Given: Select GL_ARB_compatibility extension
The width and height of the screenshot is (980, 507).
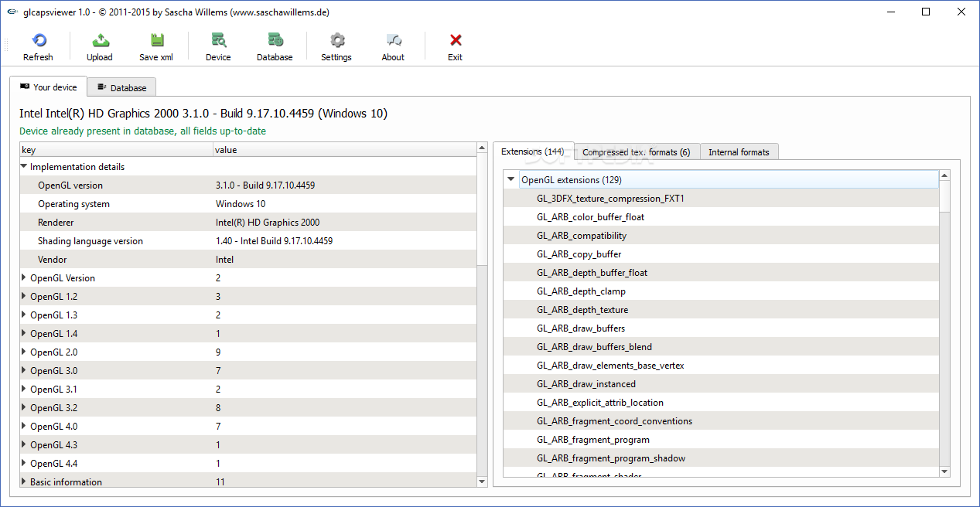Looking at the screenshot, I should pyautogui.click(x=721, y=236).
